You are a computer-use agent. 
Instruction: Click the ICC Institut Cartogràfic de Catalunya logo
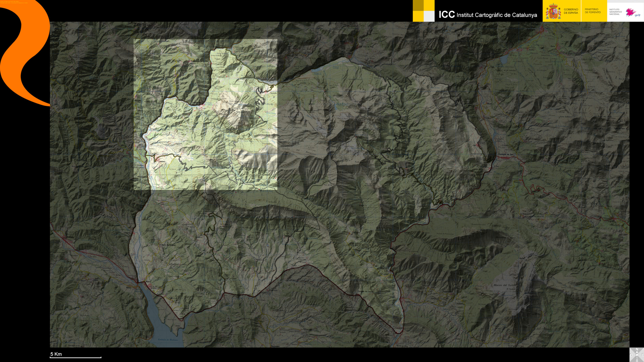point(488,15)
